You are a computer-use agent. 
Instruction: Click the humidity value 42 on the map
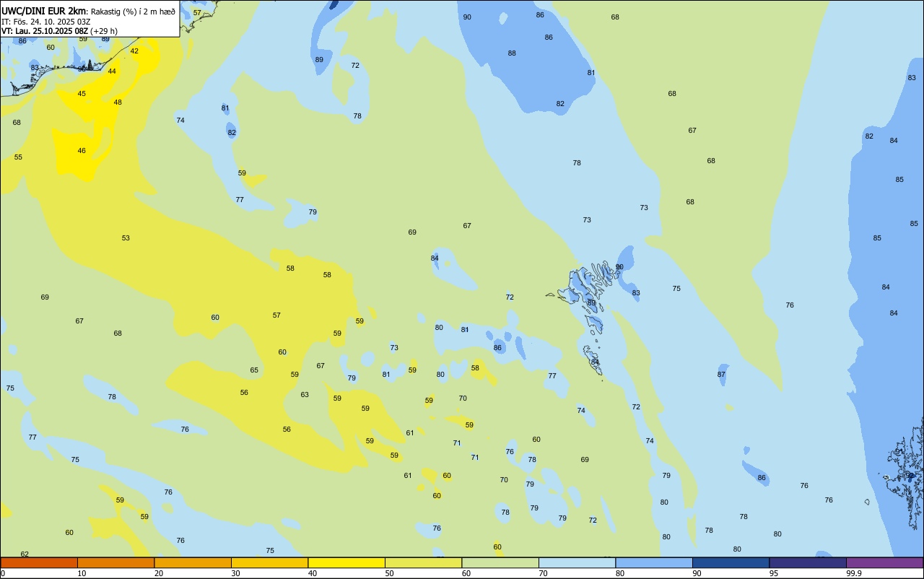(134, 51)
